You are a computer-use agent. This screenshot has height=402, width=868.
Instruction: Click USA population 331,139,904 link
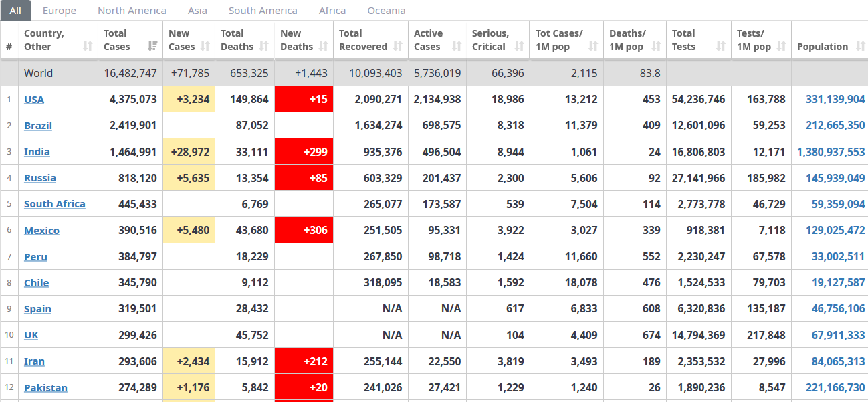(835, 100)
